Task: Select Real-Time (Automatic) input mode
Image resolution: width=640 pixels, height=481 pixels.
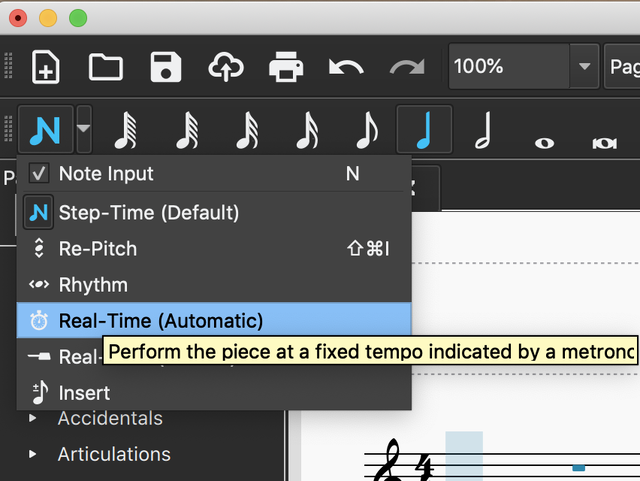Action: click(x=160, y=321)
